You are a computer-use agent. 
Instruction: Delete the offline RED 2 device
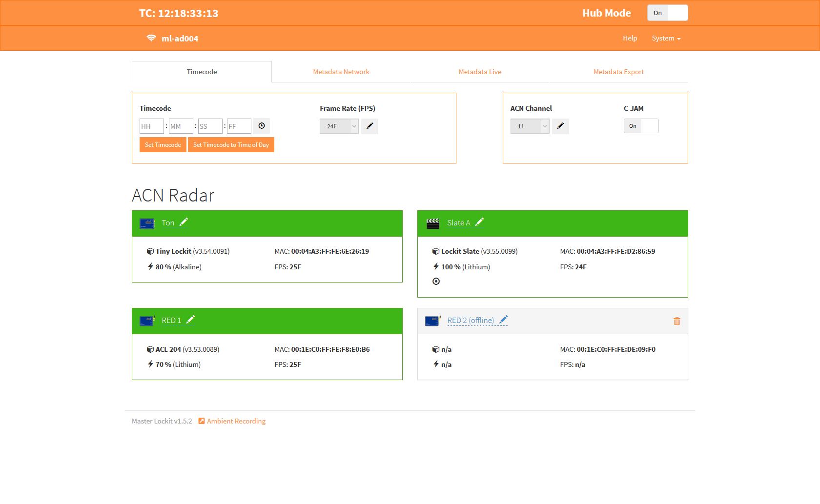coord(676,321)
